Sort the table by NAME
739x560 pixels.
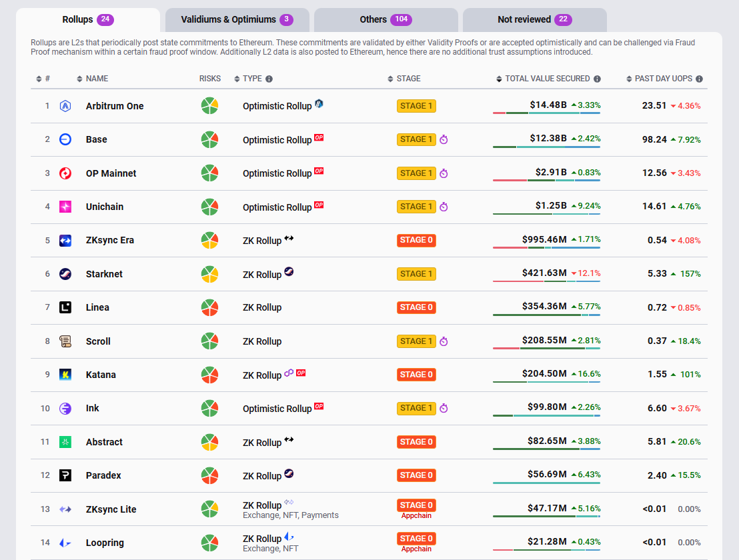[92, 79]
